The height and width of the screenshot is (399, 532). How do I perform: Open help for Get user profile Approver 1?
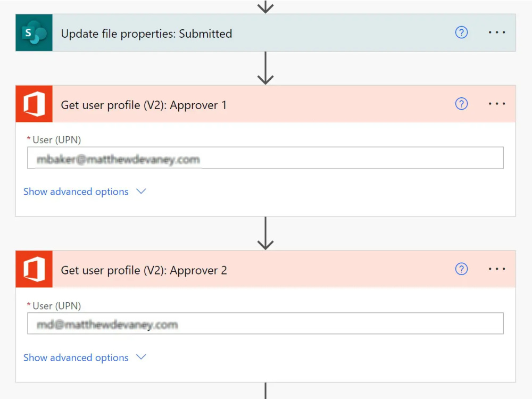point(461,104)
